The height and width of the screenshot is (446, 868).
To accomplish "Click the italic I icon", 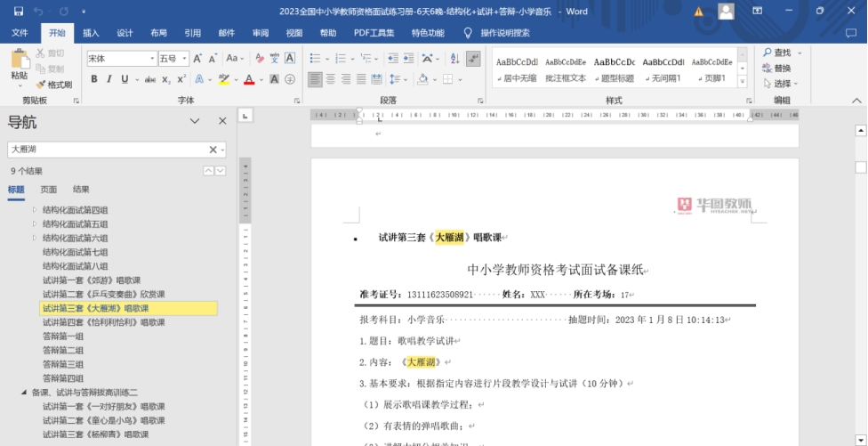I will pos(108,79).
